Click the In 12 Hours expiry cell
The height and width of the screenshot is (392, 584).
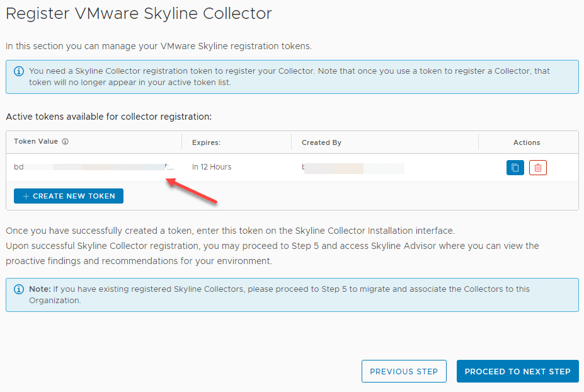(212, 167)
